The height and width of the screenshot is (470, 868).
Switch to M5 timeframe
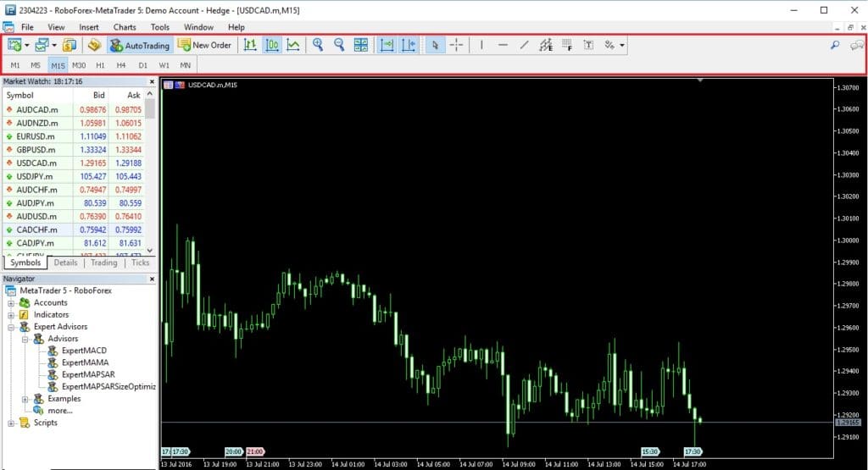click(36, 65)
